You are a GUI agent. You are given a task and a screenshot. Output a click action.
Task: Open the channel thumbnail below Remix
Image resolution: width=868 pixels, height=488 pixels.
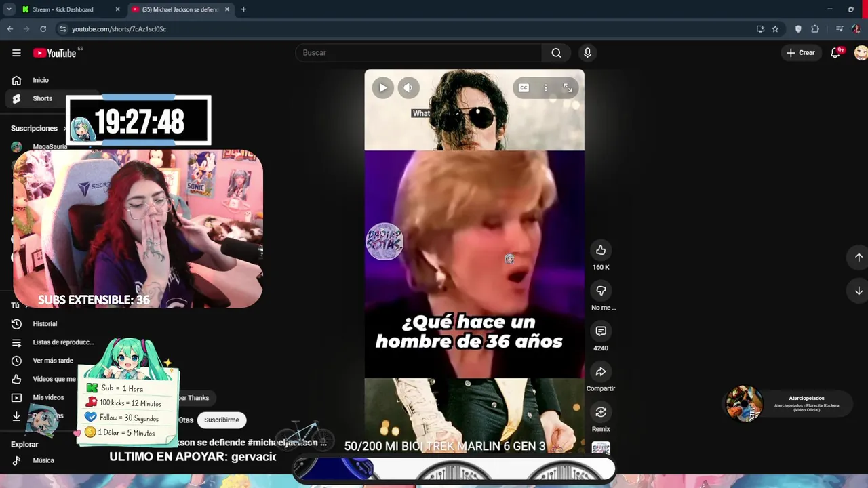click(601, 449)
